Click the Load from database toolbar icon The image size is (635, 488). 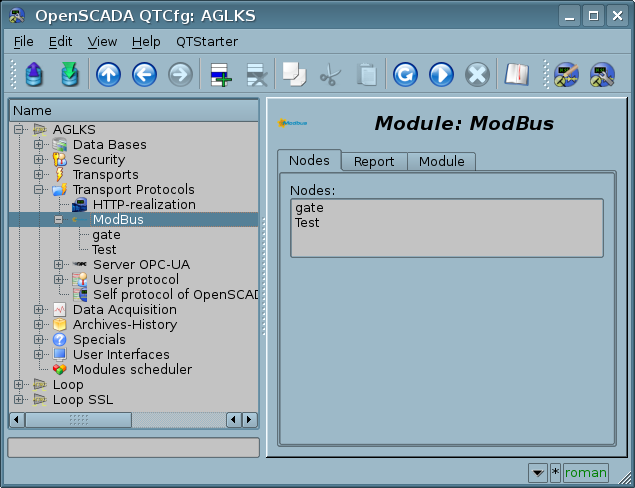point(35,75)
